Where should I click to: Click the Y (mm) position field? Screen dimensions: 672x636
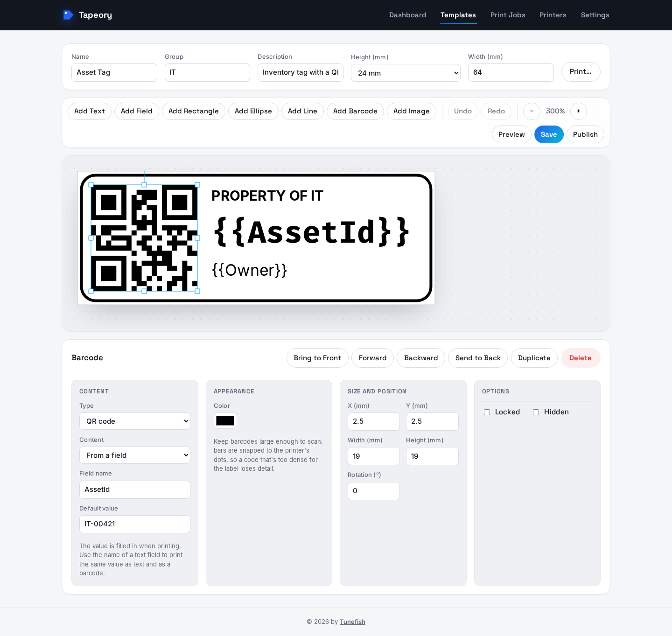(x=432, y=421)
